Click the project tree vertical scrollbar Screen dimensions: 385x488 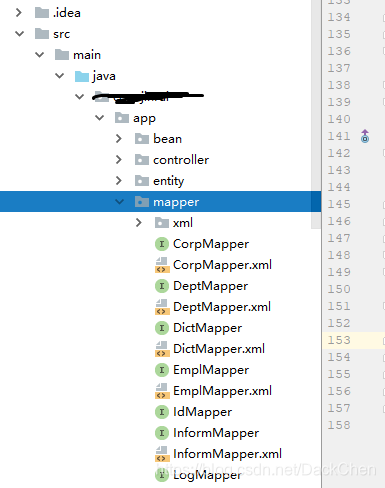[x=316, y=114]
